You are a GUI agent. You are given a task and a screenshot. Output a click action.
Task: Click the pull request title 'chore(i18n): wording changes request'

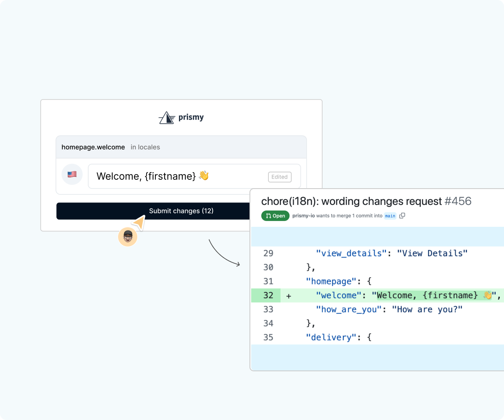coord(352,201)
